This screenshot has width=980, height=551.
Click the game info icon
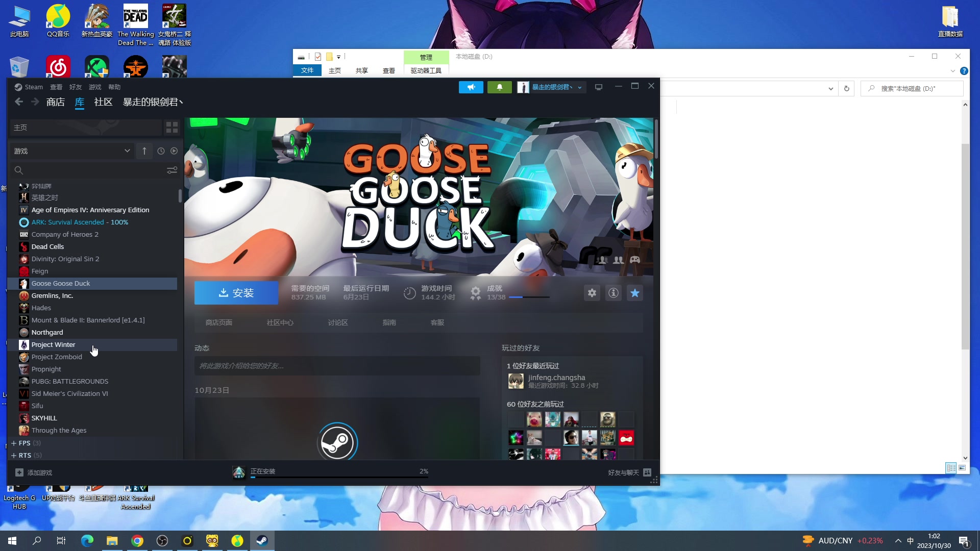613,293
